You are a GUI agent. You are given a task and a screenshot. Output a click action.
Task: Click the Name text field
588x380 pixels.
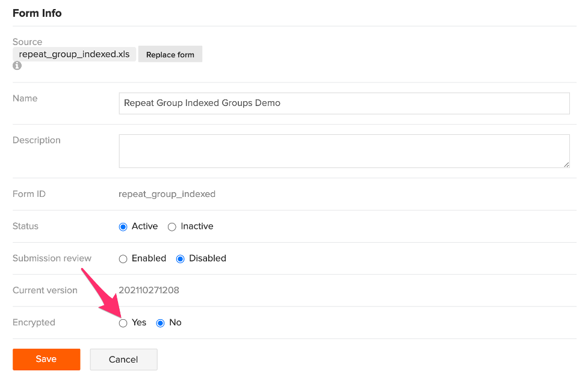344,103
